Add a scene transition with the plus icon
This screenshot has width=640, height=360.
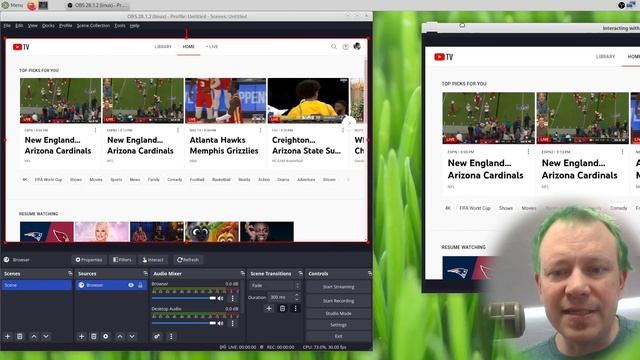(x=269, y=308)
